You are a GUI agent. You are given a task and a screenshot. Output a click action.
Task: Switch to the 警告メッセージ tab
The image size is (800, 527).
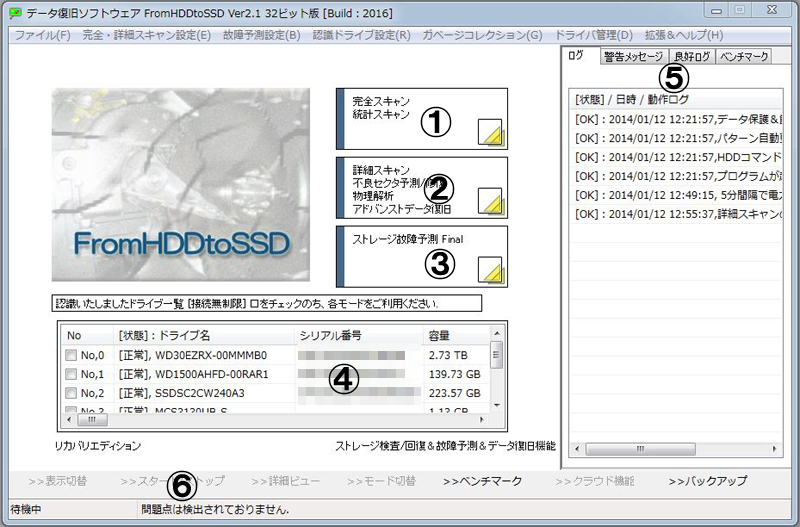(634, 57)
